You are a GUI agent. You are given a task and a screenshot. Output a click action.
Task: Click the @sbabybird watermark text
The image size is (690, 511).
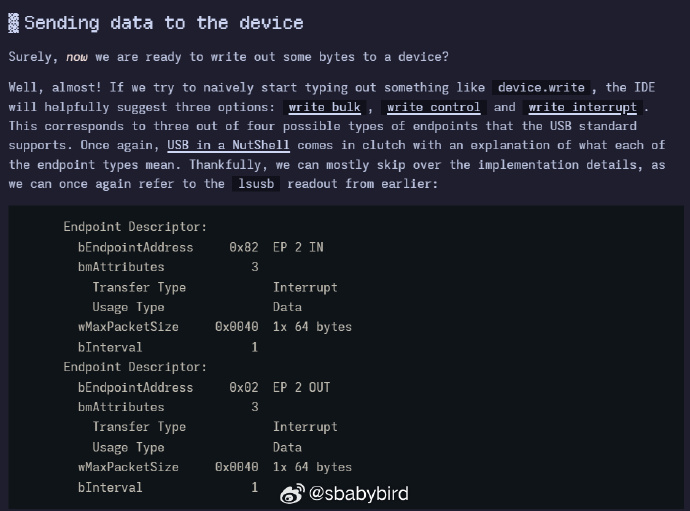click(x=359, y=493)
